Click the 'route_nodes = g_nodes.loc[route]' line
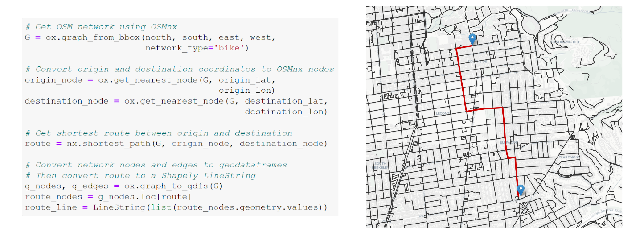Screen dimensions: 644x232 [108, 197]
